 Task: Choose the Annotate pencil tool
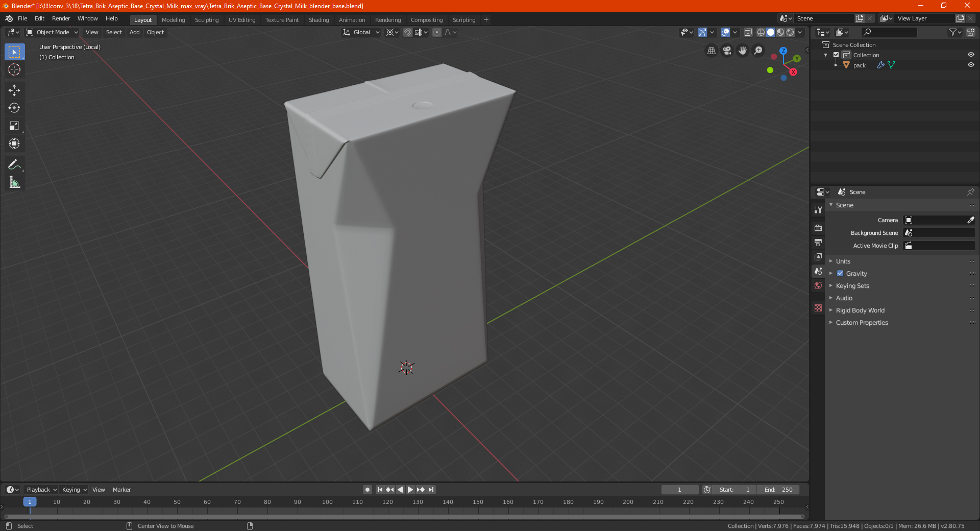click(x=14, y=164)
